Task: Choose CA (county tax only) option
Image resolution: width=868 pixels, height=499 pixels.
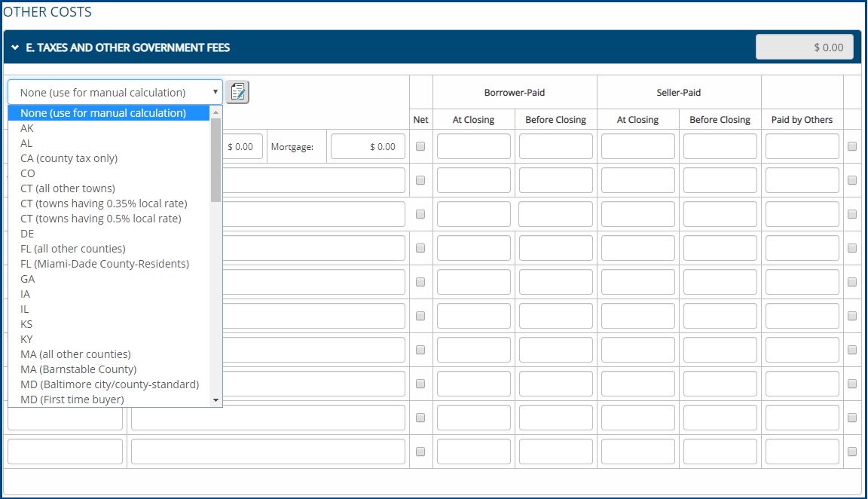Action: pos(69,158)
